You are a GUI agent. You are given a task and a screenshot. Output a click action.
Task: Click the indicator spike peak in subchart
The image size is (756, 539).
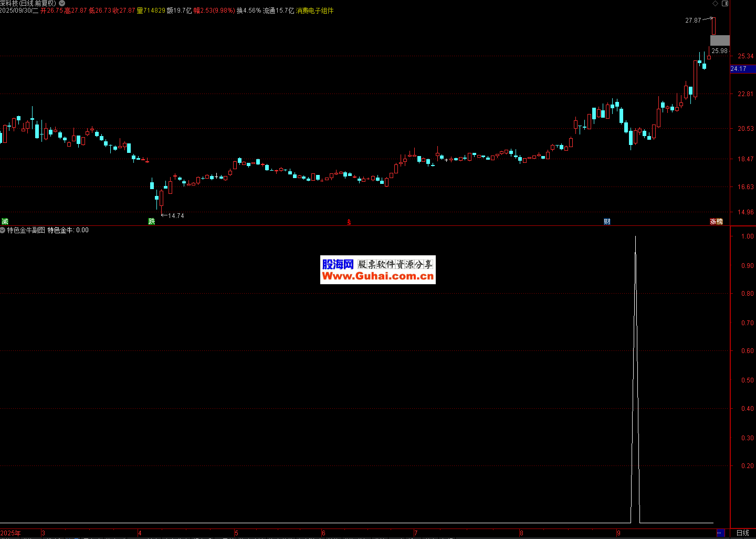pyautogui.click(x=635, y=237)
